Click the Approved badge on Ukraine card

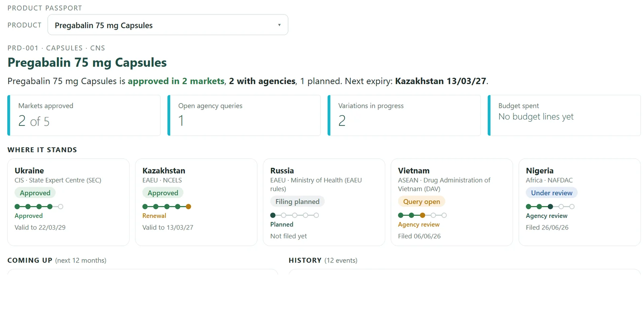click(x=35, y=193)
